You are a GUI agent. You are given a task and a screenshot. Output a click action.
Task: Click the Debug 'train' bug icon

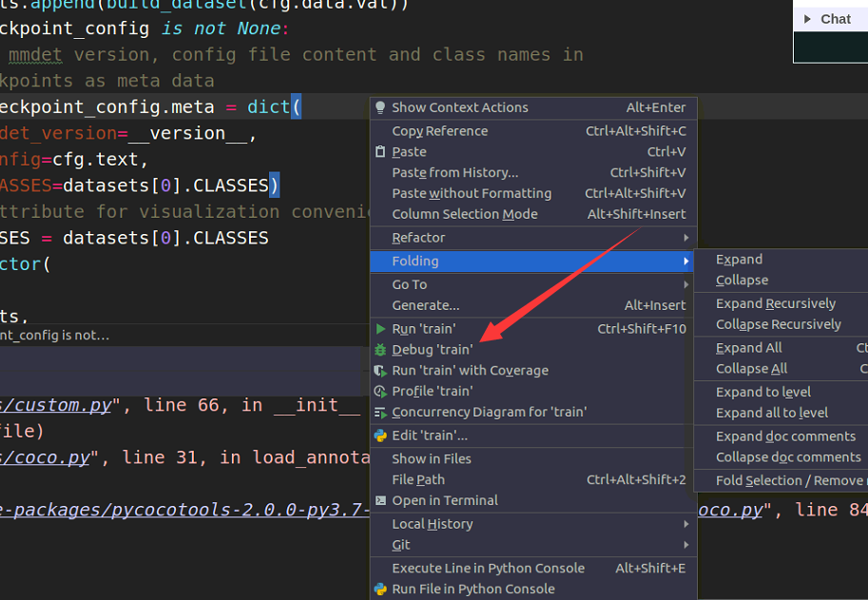[x=381, y=350]
